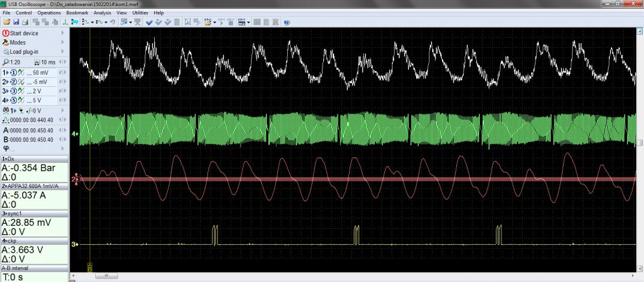Expand the Modes submenu arrow

pos(63,43)
